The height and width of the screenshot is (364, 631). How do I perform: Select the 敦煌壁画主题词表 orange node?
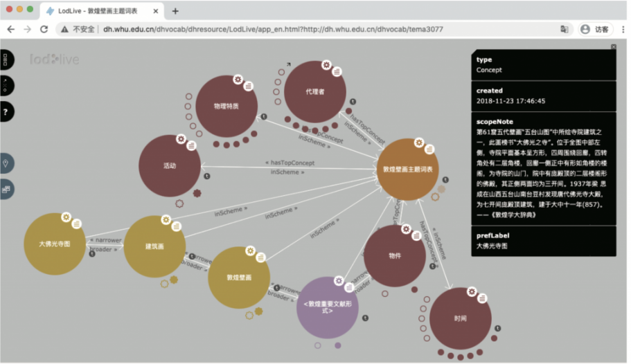pyautogui.click(x=408, y=169)
